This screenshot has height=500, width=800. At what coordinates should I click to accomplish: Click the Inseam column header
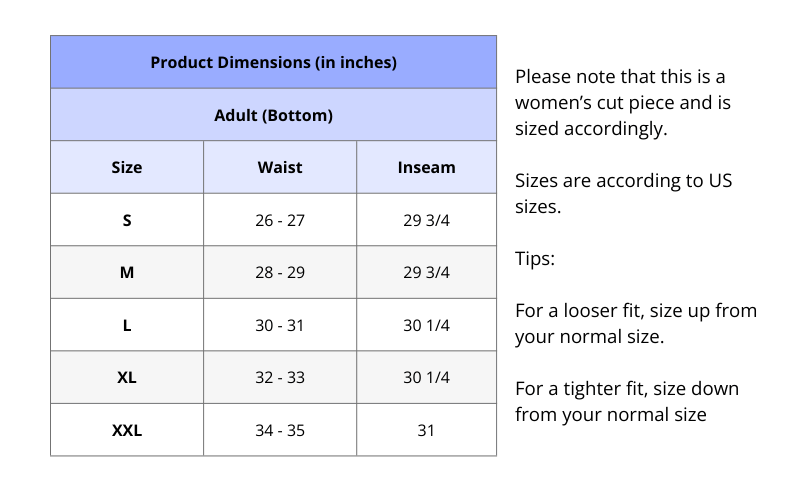tap(426, 167)
